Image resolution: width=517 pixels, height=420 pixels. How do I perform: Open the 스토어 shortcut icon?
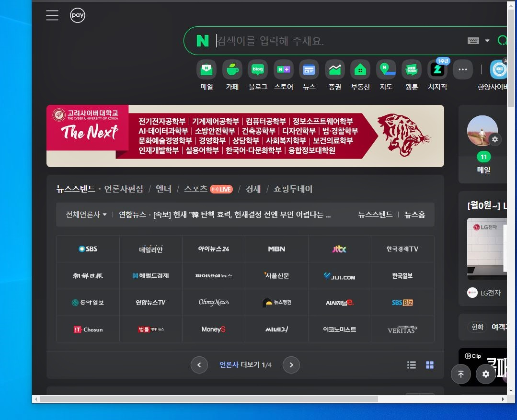point(283,69)
